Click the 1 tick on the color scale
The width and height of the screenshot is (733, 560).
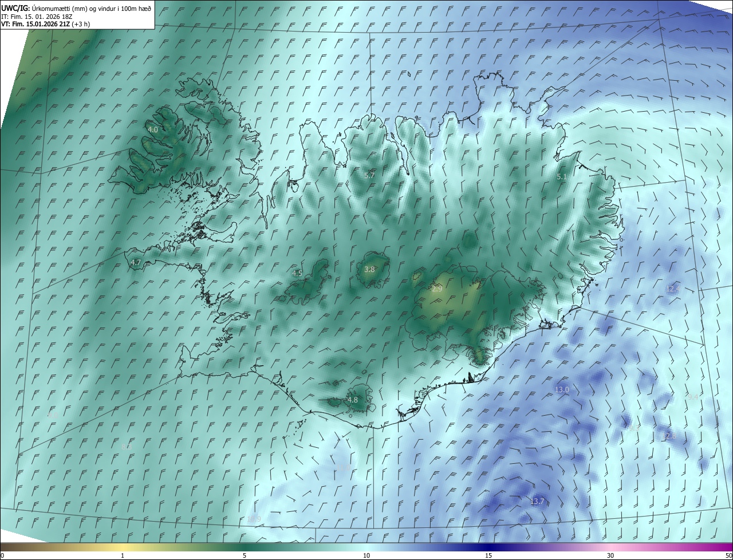(123, 556)
